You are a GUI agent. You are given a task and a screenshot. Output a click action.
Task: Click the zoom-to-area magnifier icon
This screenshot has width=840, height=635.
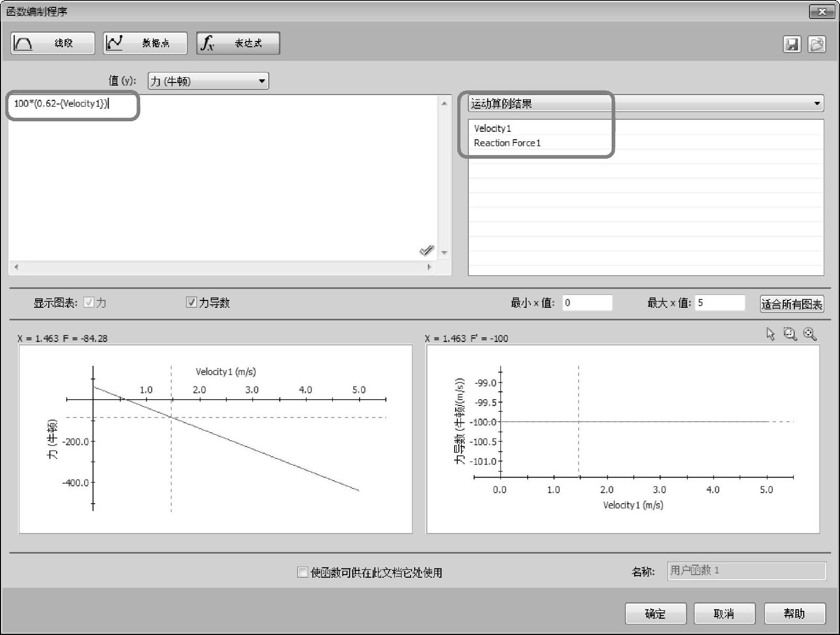[790, 334]
